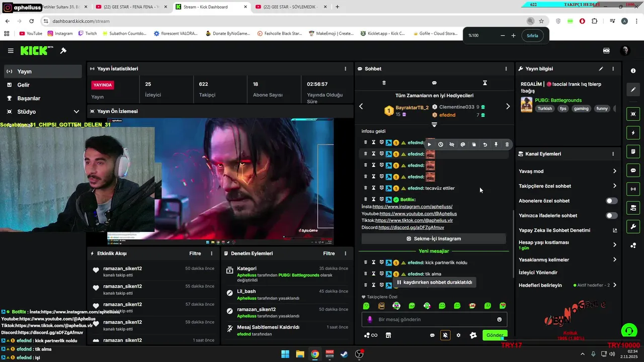Click the trash icon in the Sohbet toolbar
The image size is (644, 362).
(x=384, y=83)
